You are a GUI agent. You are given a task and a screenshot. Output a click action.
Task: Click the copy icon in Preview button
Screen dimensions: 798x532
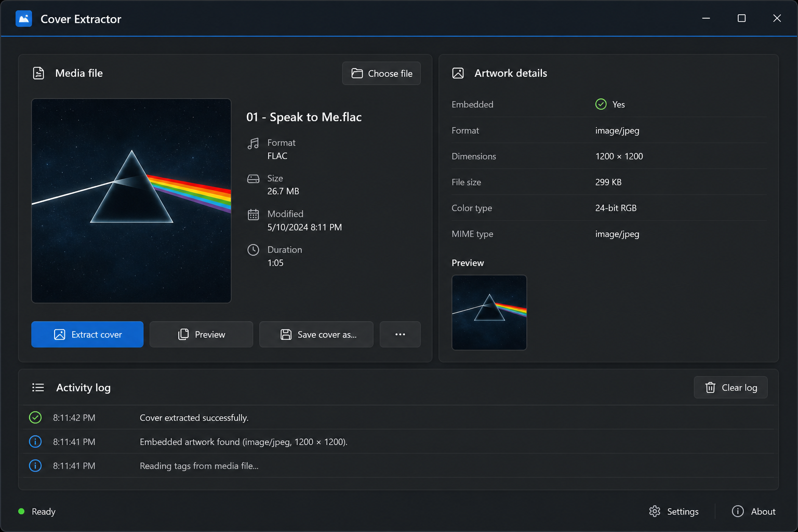tap(183, 335)
